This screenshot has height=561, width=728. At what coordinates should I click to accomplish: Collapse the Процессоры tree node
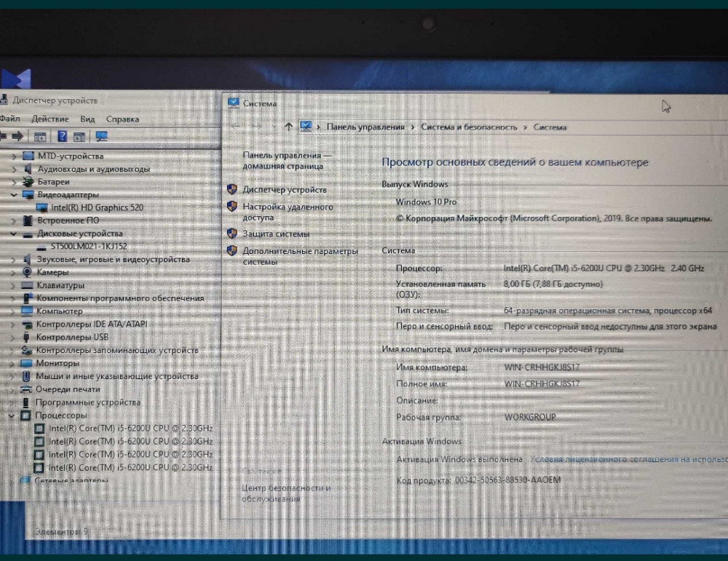pyautogui.click(x=12, y=415)
